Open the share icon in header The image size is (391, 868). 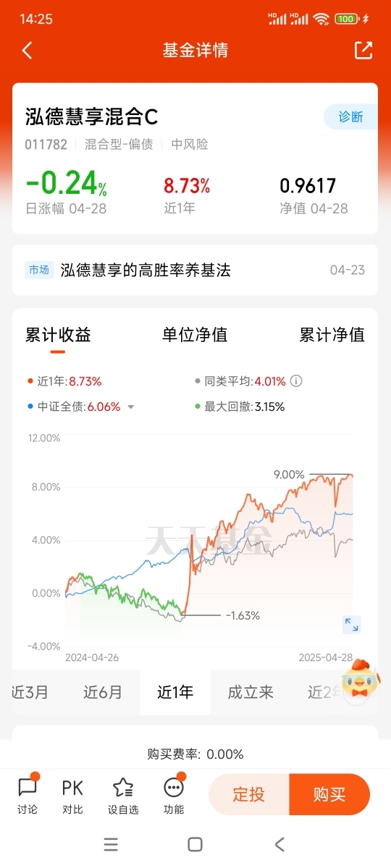pos(363,50)
